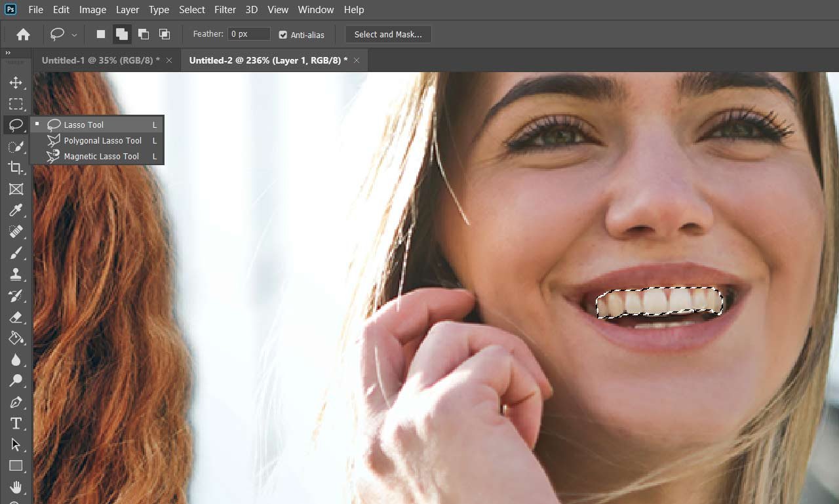Click the Home icon in options bar
Image resolution: width=839 pixels, height=504 pixels.
(23, 34)
